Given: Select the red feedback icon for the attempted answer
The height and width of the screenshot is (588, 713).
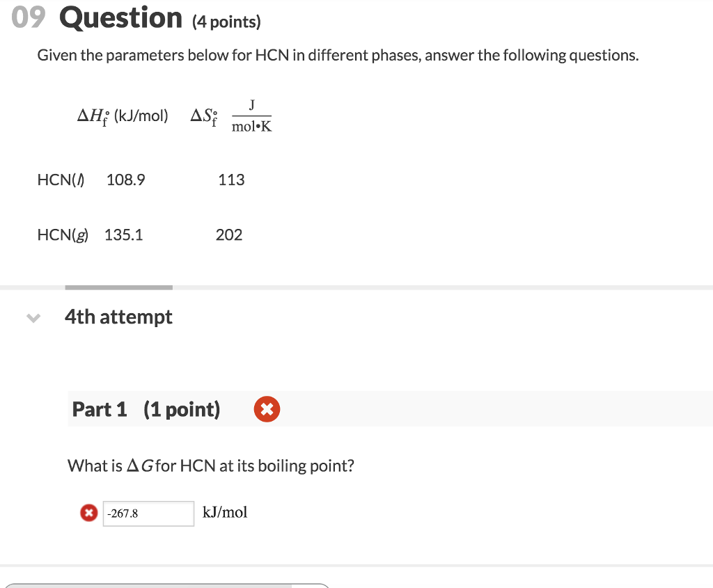Looking at the screenshot, I should point(88,513).
